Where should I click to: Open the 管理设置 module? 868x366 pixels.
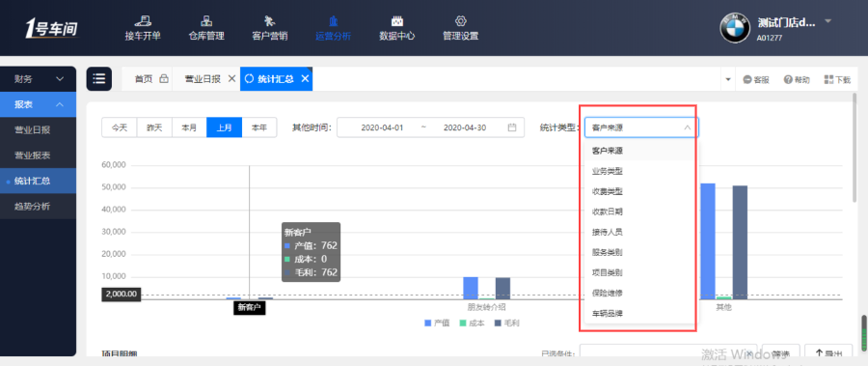pos(461,29)
